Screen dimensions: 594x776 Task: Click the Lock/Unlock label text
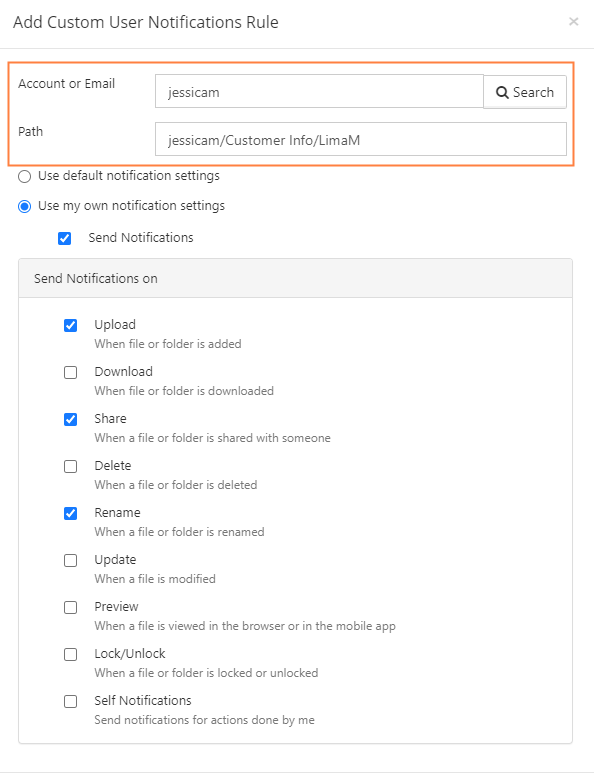click(x=130, y=653)
